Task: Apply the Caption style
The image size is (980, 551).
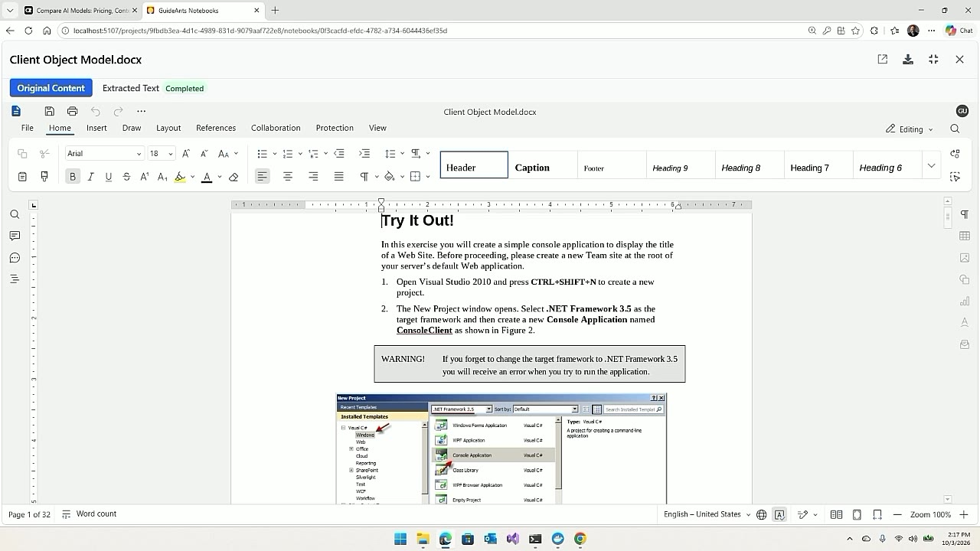Action: coord(542,165)
